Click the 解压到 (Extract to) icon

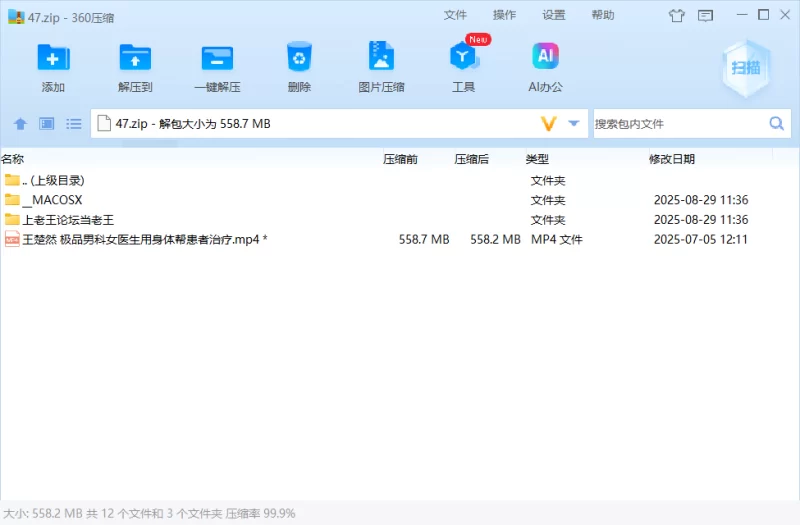tap(135, 58)
